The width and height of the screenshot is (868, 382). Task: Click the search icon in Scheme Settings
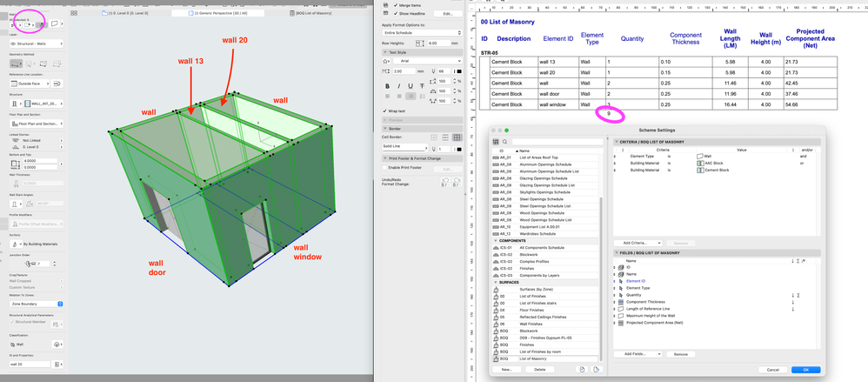click(504, 142)
